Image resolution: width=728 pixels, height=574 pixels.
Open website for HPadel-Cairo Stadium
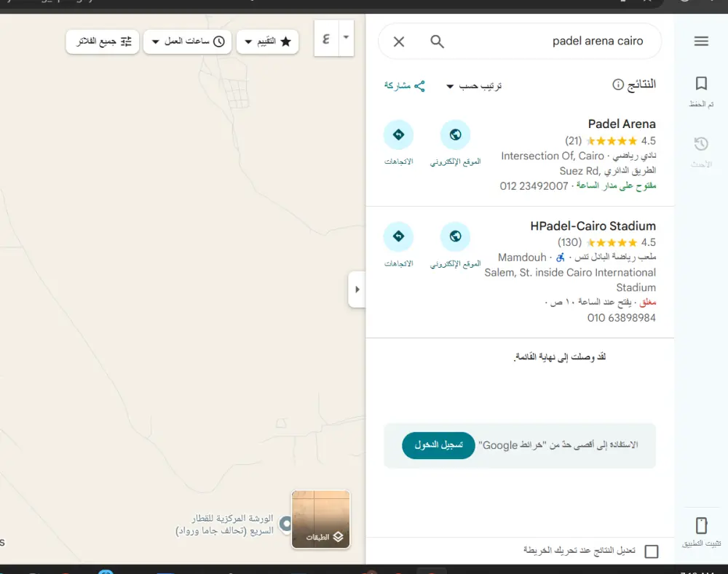pyautogui.click(x=455, y=236)
